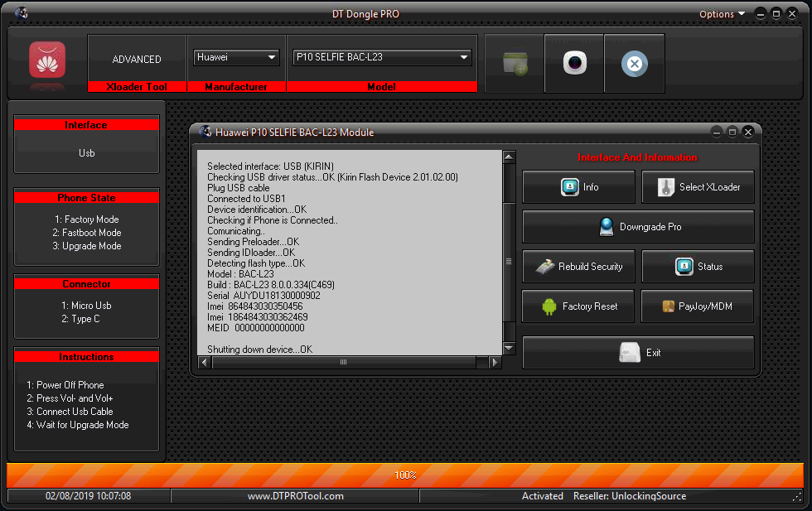Image resolution: width=812 pixels, height=511 pixels.
Task: Start Factory Reset
Action: pyautogui.click(x=578, y=306)
